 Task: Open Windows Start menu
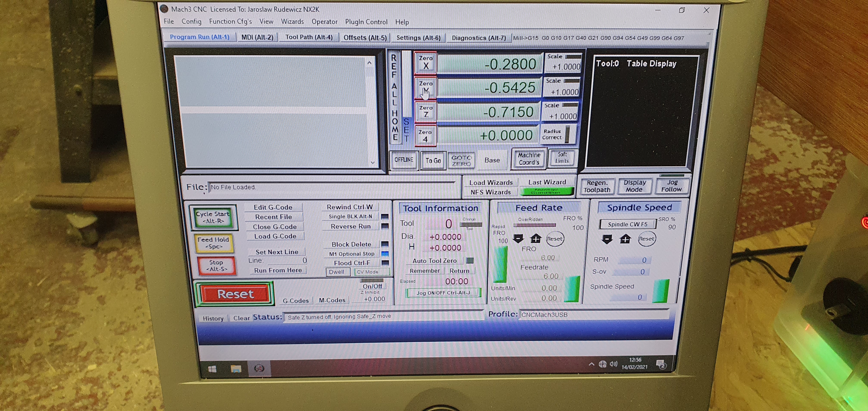(212, 369)
